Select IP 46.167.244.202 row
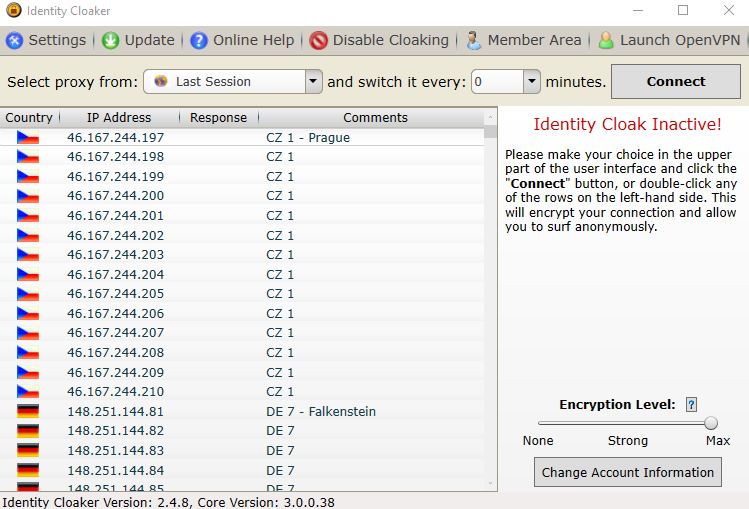Screen dimensions: 749x509 [x=242, y=235]
